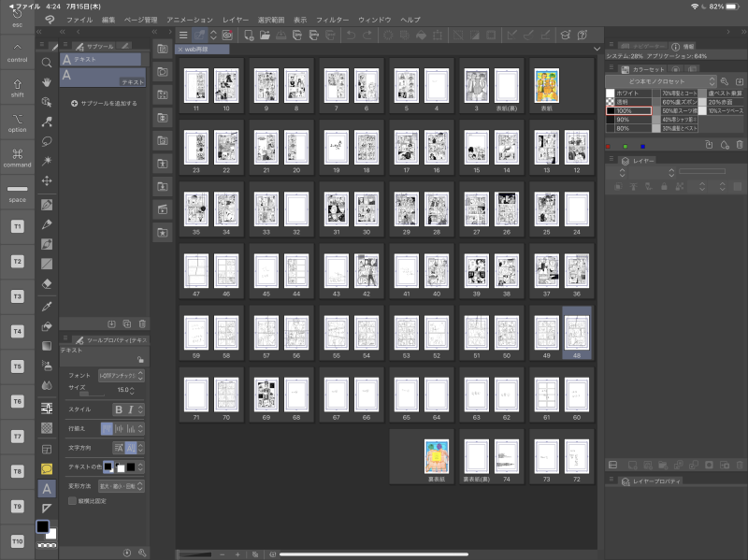Enable center text justification
This screenshot has height=560, width=748.
tap(119, 429)
